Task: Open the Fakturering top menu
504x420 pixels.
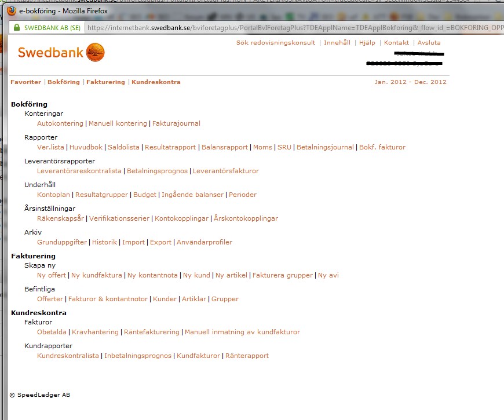Action: tap(105, 82)
